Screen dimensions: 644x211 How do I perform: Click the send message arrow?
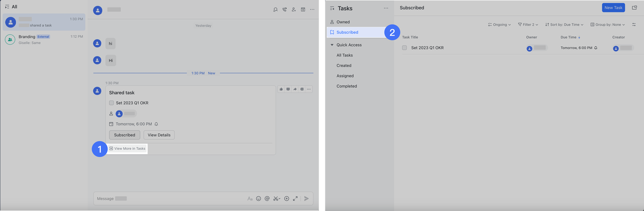tap(306, 198)
